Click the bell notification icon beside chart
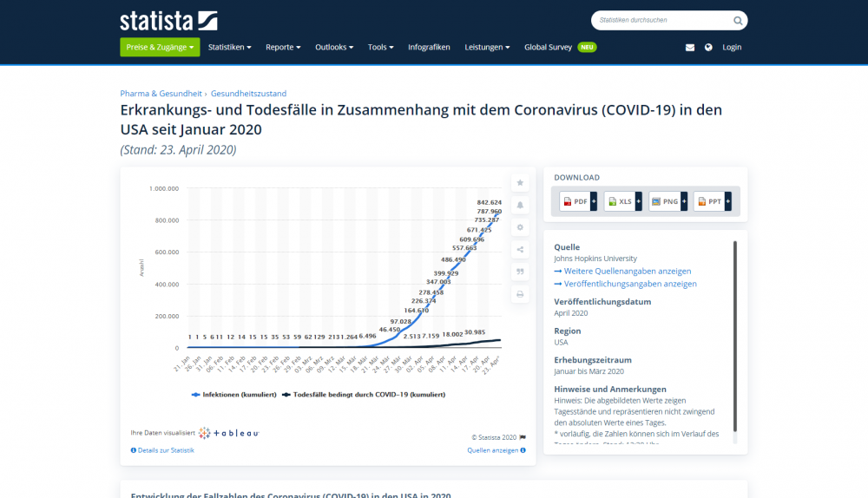The width and height of the screenshot is (868, 498). [520, 206]
